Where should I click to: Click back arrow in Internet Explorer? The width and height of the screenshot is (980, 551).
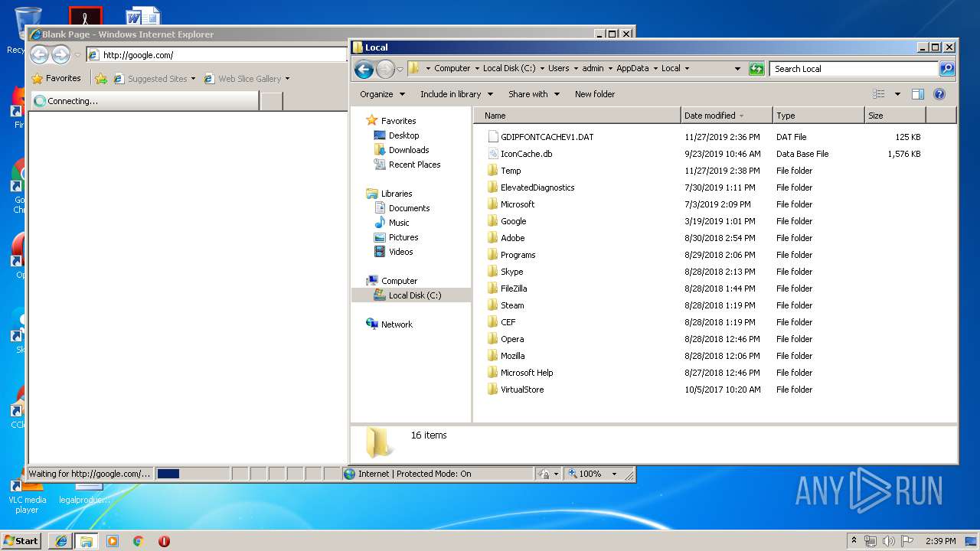click(39, 54)
